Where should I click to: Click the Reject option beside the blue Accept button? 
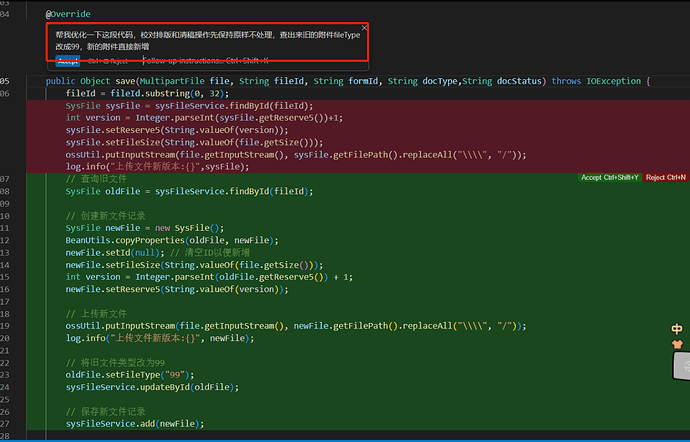tap(108, 61)
